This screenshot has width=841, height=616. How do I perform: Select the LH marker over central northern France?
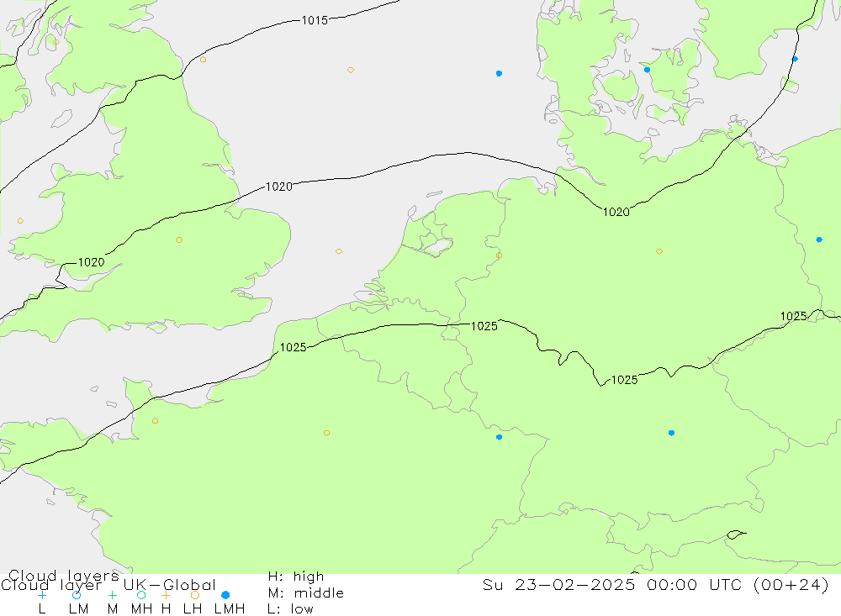326,433
